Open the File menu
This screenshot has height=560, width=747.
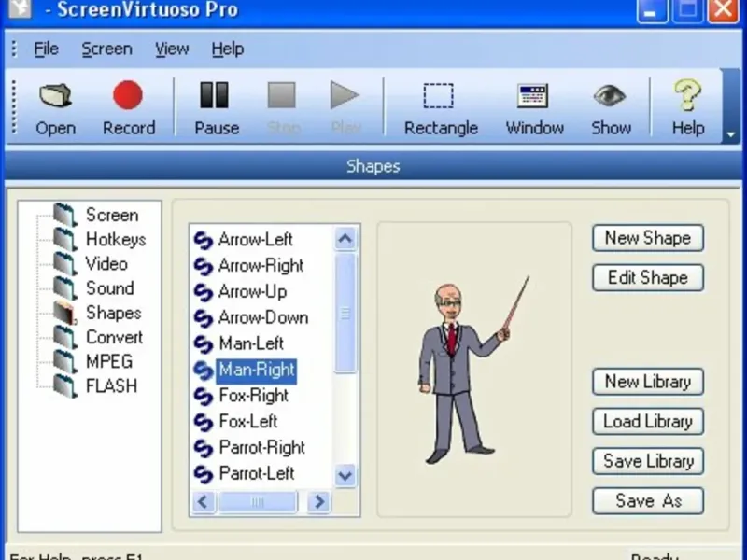click(46, 49)
